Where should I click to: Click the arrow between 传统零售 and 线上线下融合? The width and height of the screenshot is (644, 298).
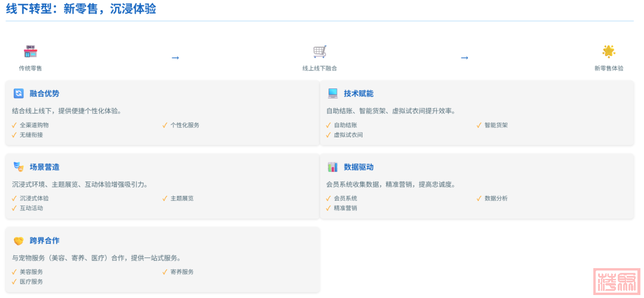pos(175,58)
